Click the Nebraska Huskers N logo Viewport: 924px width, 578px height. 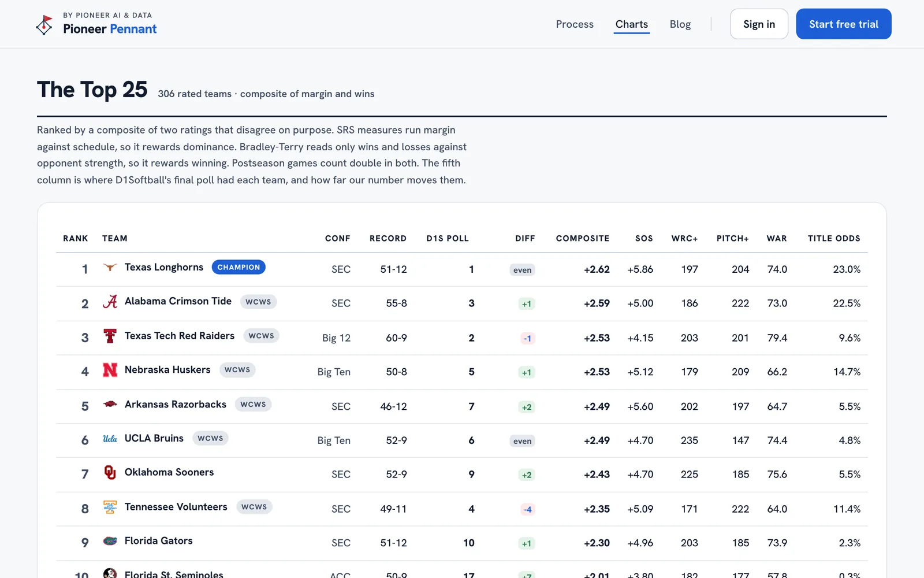(x=110, y=370)
